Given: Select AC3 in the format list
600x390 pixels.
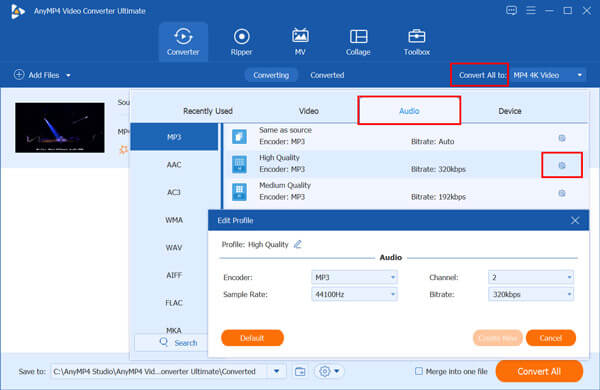Looking at the screenshot, I should (174, 192).
